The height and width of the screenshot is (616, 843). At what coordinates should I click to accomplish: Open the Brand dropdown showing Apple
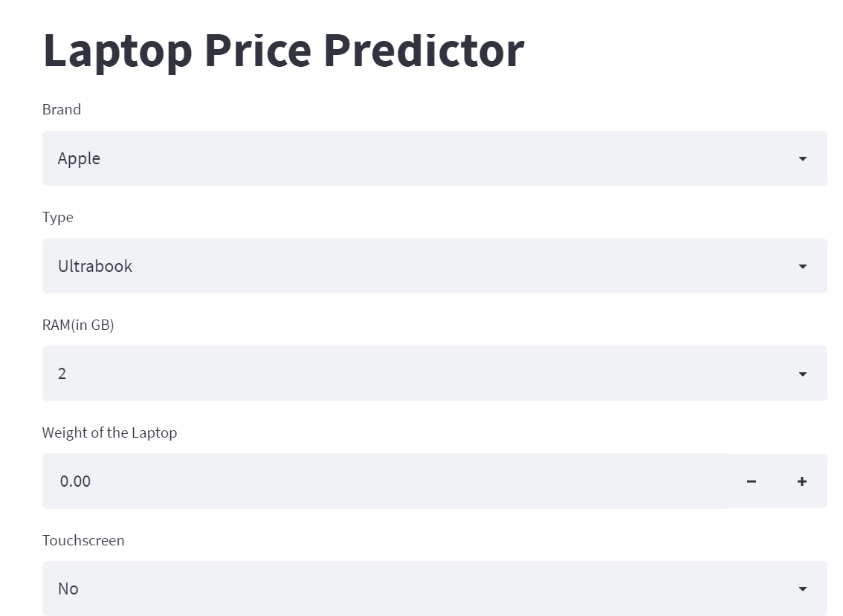coord(435,158)
